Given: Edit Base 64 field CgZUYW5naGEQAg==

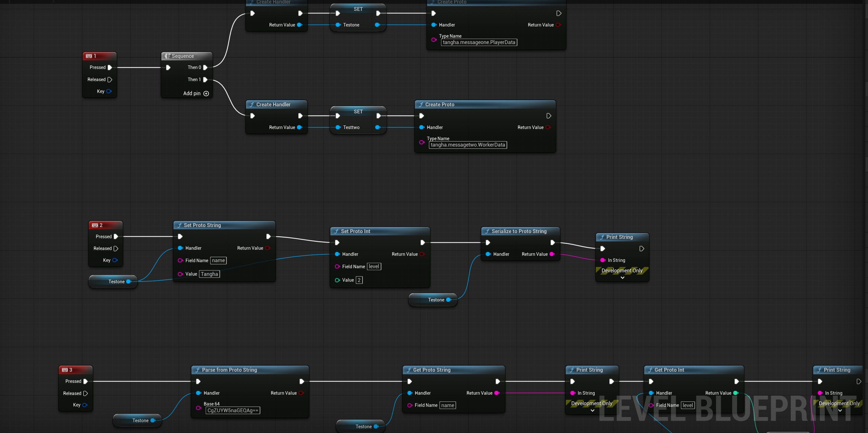Looking at the screenshot, I should point(233,411).
